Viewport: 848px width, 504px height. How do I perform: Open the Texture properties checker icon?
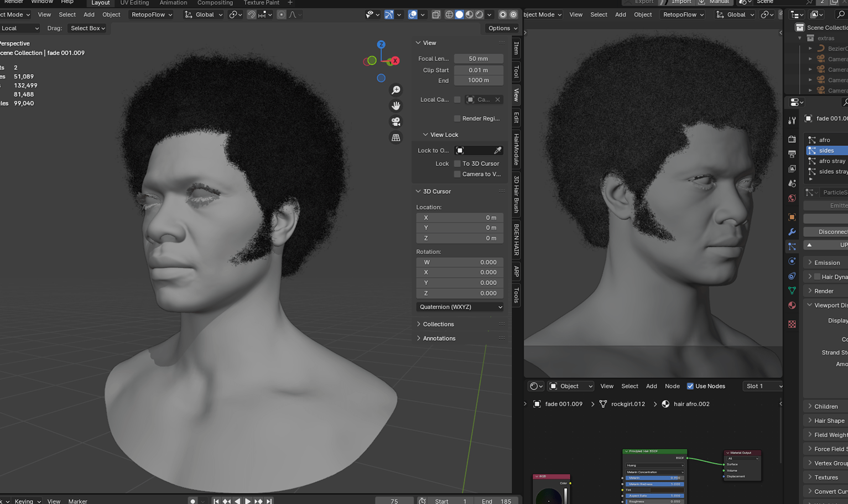pyautogui.click(x=792, y=324)
